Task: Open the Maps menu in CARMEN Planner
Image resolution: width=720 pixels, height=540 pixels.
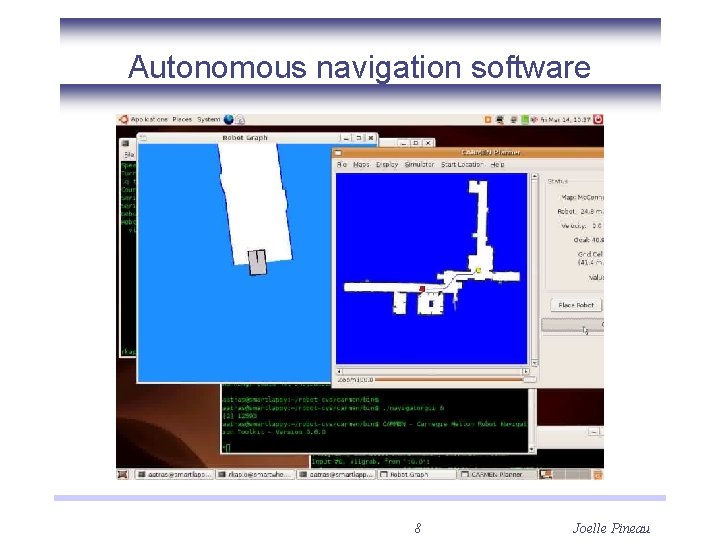Action: coord(361,164)
